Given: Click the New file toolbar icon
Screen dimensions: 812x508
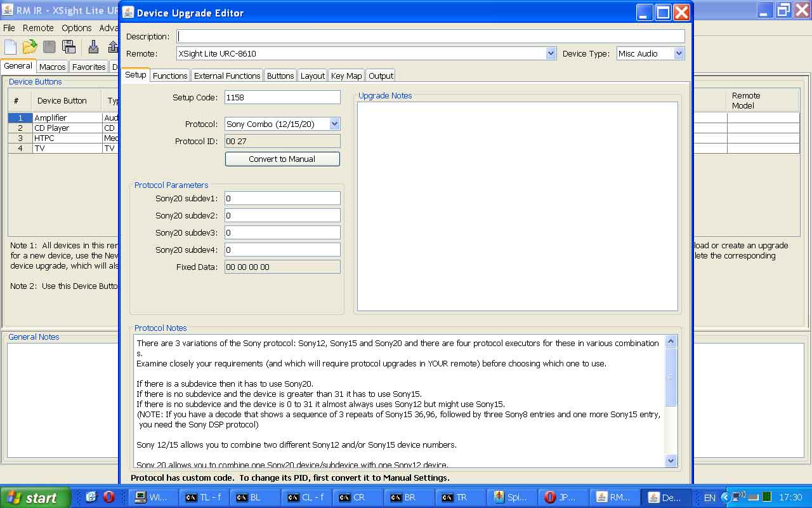Looking at the screenshot, I should tap(11, 47).
